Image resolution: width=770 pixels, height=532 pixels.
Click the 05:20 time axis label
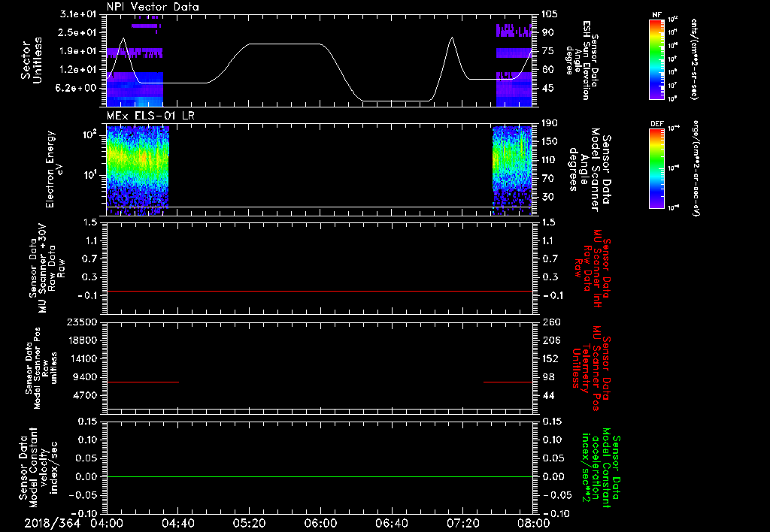[x=250, y=523]
